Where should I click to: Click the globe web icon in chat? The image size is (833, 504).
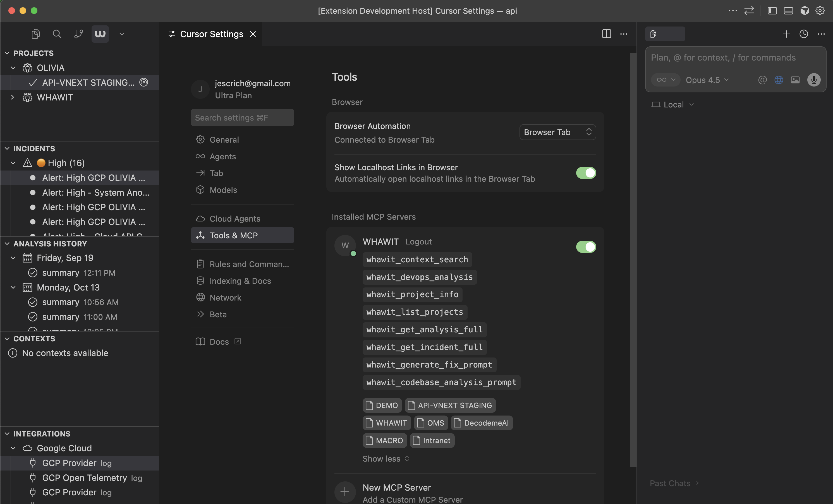click(x=779, y=80)
